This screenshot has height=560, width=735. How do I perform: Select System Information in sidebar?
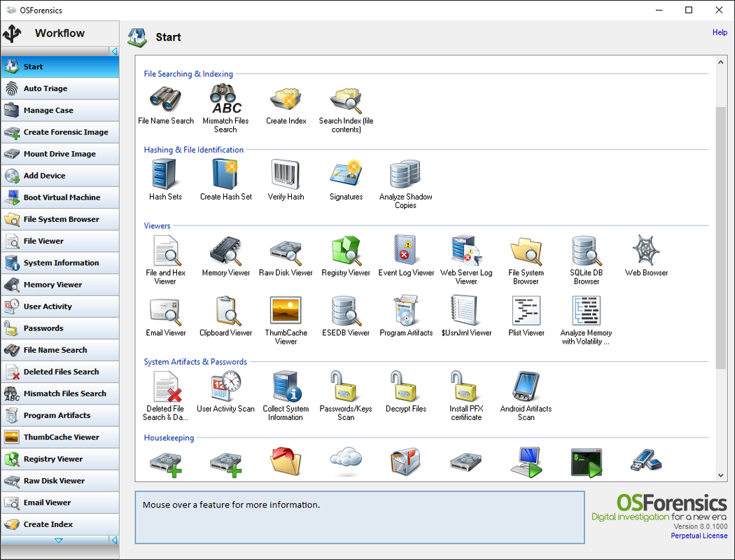60,263
